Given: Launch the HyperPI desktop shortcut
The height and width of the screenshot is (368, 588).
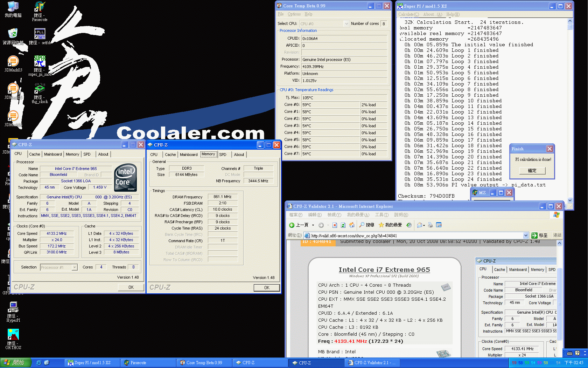Looking at the screenshot, I should coord(13,312).
